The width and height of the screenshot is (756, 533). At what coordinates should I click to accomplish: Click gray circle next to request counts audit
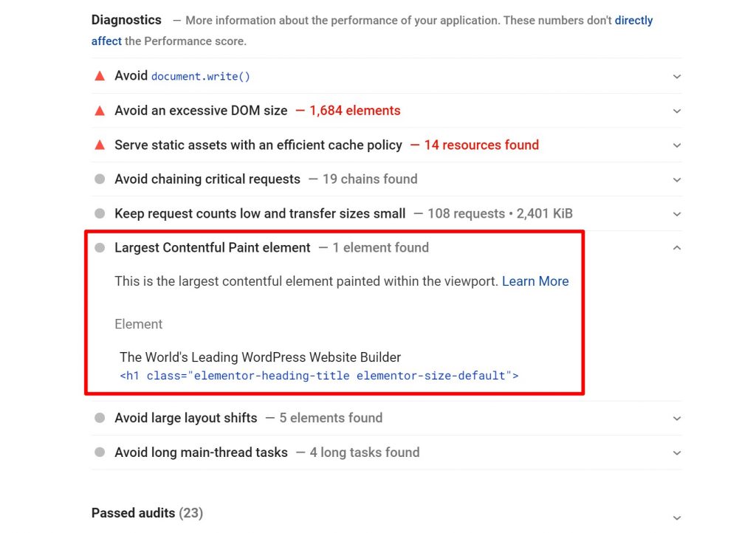[100, 214]
